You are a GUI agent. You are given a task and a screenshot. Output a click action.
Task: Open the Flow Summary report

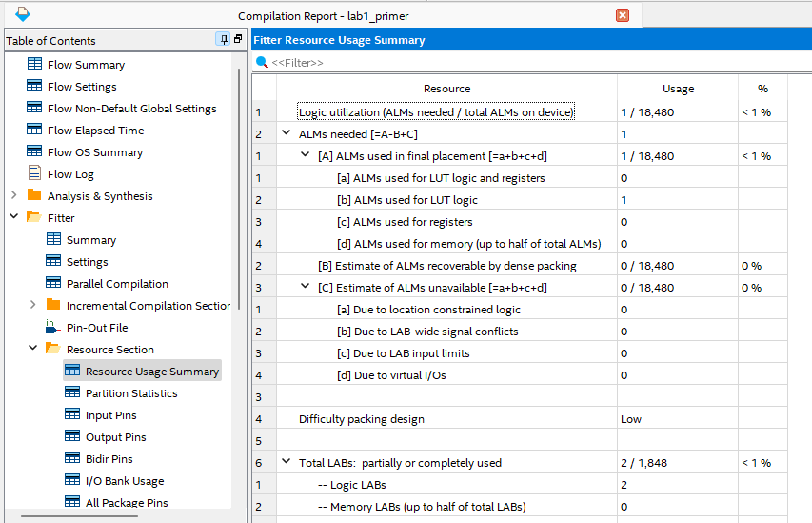[x=86, y=65]
